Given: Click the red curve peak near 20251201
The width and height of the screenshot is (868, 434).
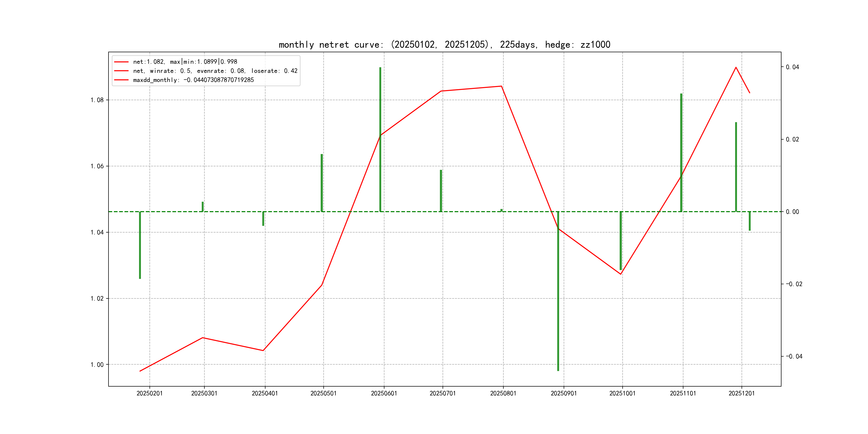Looking at the screenshot, I should coord(736,68).
